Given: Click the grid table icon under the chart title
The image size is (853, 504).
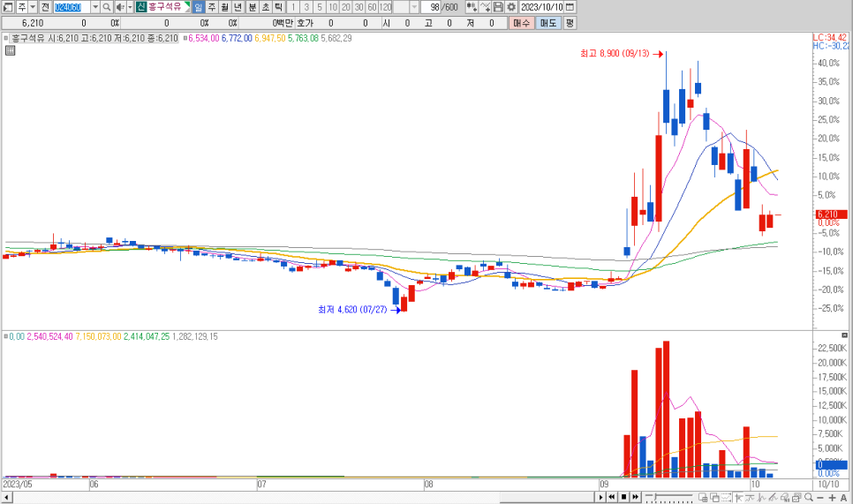Looking at the screenshot, I should [x=10, y=50].
